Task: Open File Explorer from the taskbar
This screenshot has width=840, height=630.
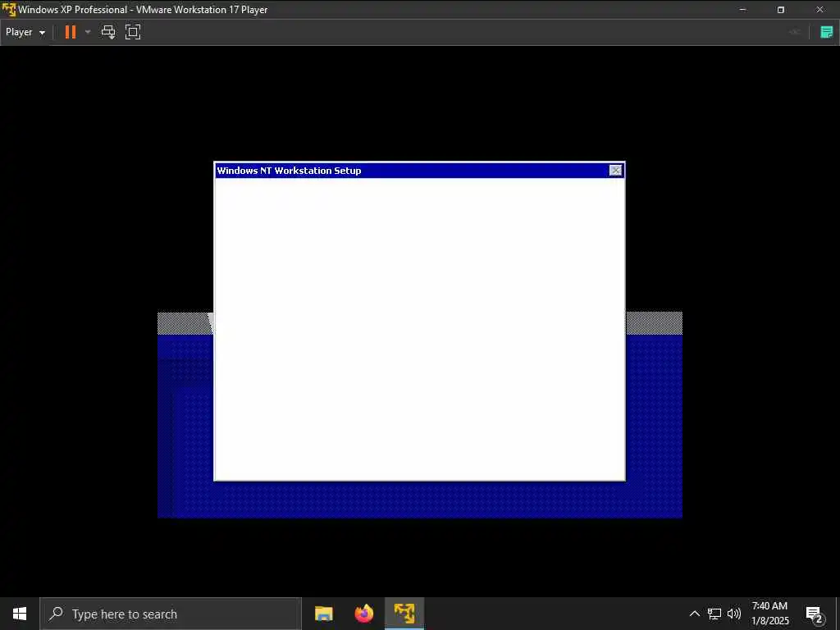Action: tap(323, 614)
